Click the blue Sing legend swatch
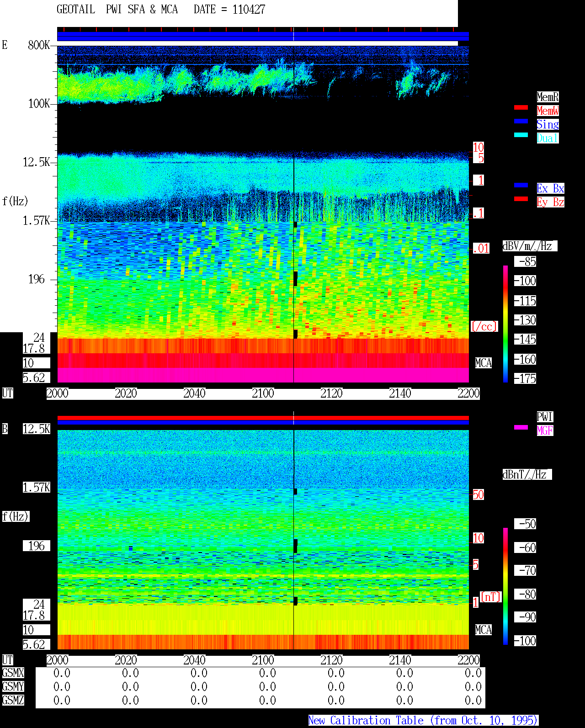The height and width of the screenshot is (728, 585). (x=521, y=121)
